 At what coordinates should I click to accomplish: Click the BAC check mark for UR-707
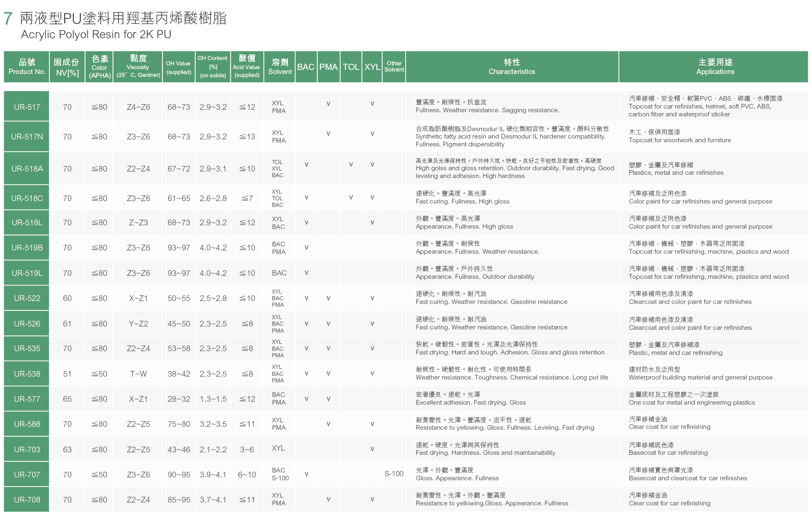point(306,474)
